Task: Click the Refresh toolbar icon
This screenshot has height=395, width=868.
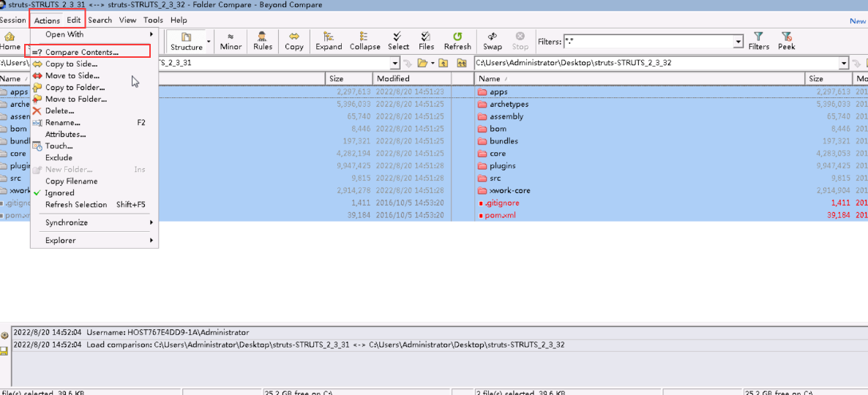Action: [x=457, y=41]
